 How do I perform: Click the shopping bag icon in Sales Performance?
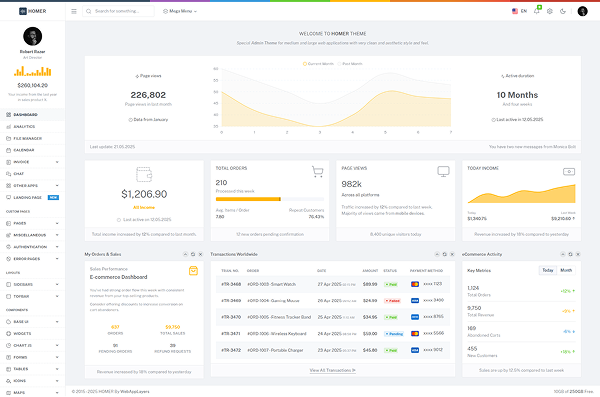pyautogui.click(x=193, y=271)
